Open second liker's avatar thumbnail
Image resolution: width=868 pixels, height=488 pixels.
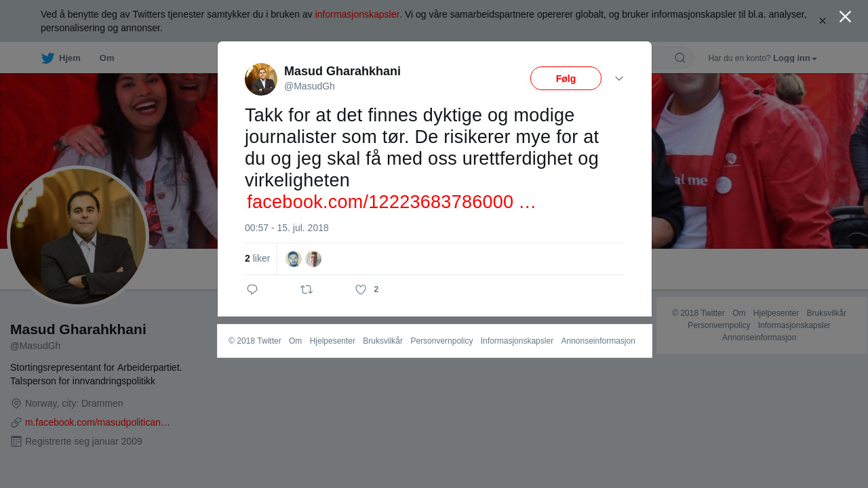click(x=313, y=259)
